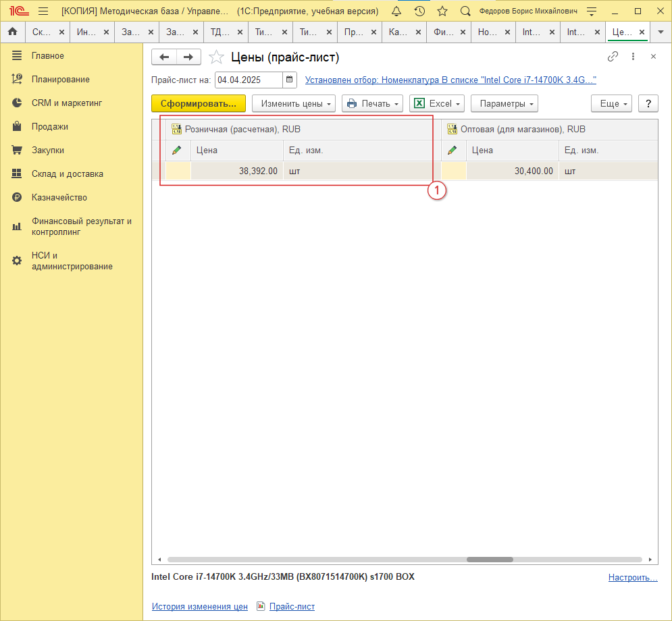Copy link to this price list form
The width and height of the screenshot is (672, 621).
click(613, 57)
